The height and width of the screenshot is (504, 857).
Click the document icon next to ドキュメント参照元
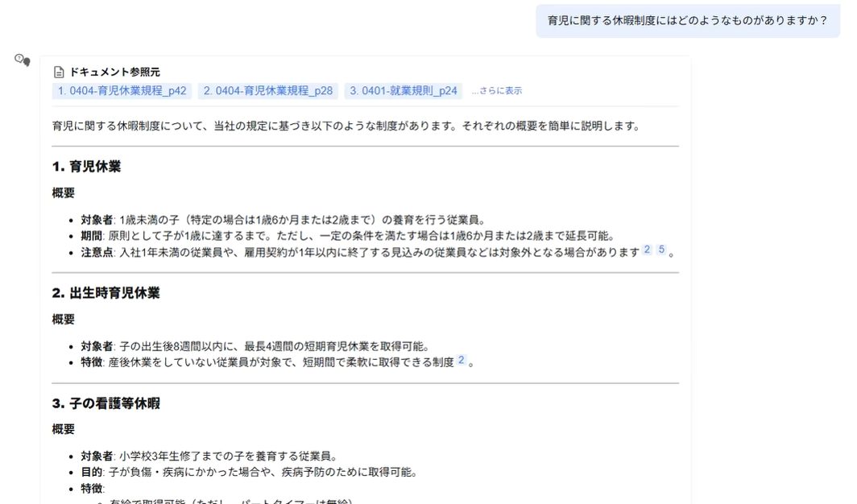click(59, 72)
